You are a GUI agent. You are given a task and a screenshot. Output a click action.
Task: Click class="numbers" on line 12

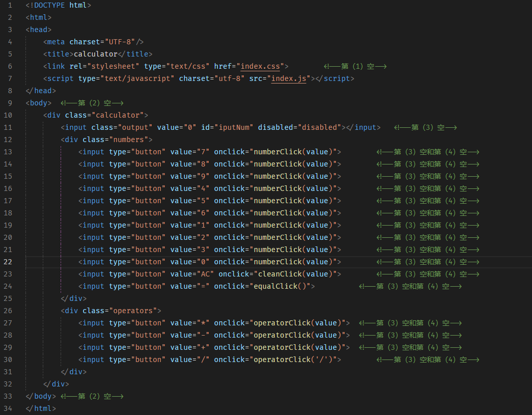tap(116, 140)
